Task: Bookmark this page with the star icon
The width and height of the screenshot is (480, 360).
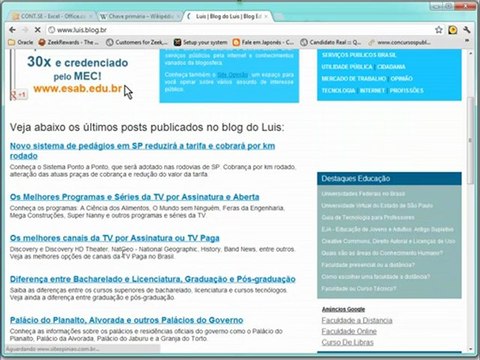Action: [439, 30]
